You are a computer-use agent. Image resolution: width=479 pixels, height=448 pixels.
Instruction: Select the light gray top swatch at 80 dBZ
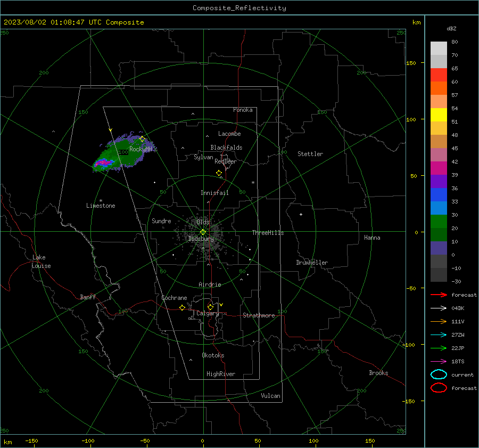click(x=439, y=48)
